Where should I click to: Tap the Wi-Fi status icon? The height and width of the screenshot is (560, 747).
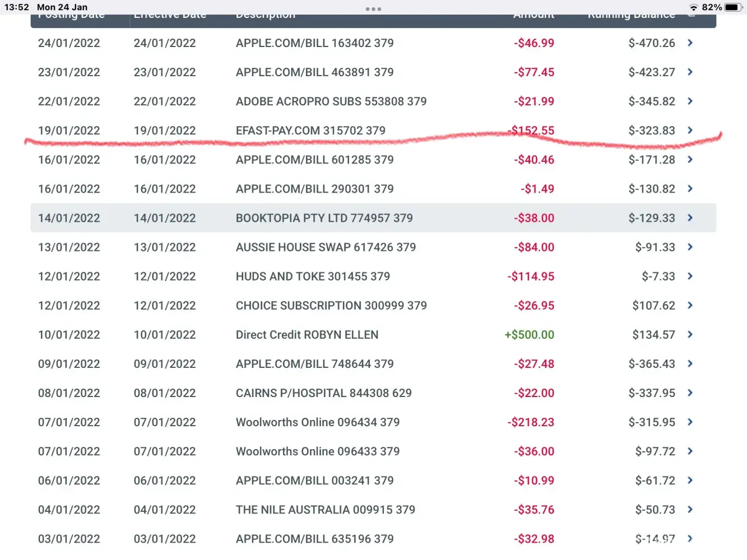[694, 7]
